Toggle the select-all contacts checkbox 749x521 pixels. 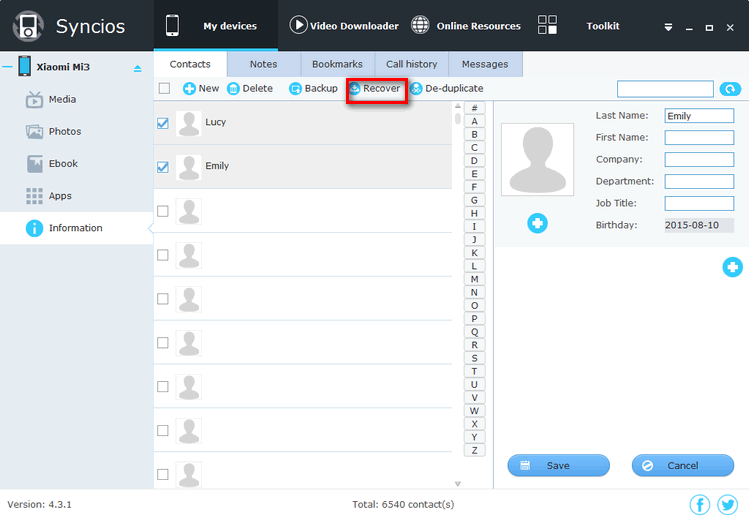coord(164,88)
